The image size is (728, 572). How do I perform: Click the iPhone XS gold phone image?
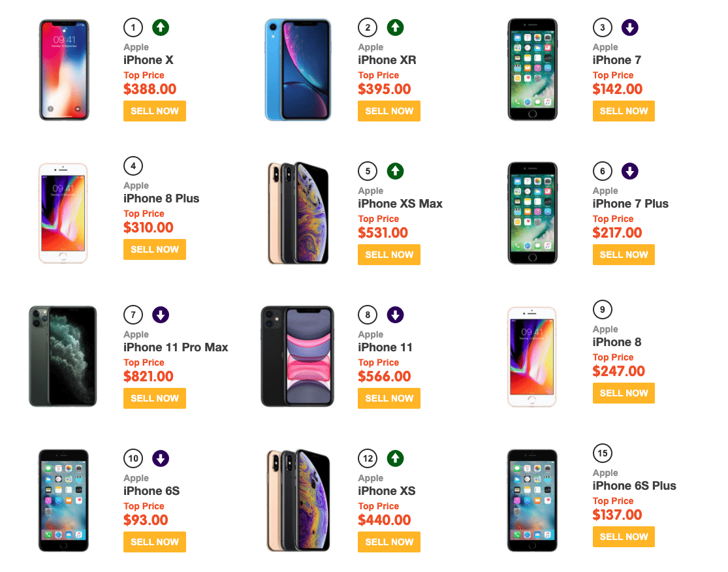(x=298, y=500)
